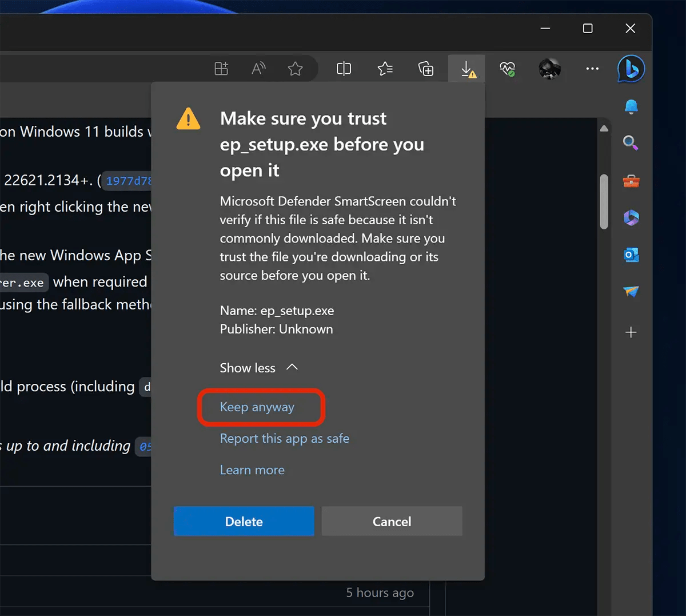
Task: Open Bing Copilot in the sidebar
Action: [x=631, y=69]
